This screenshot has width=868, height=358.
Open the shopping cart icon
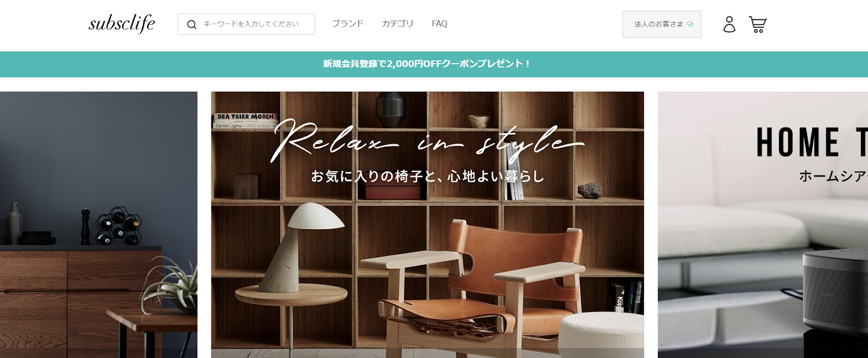coord(757,24)
